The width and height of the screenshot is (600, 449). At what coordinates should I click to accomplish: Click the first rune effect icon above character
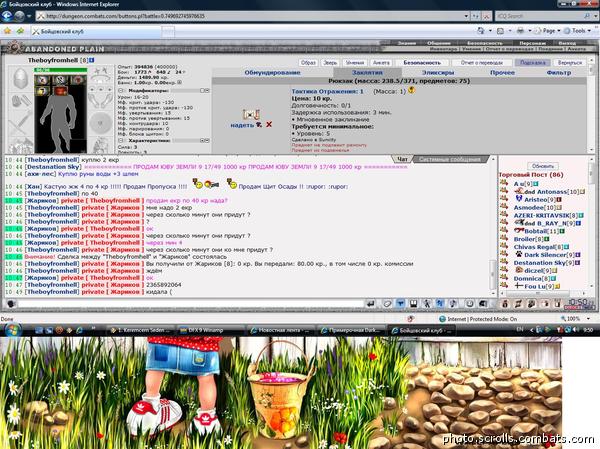tap(42, 80)
